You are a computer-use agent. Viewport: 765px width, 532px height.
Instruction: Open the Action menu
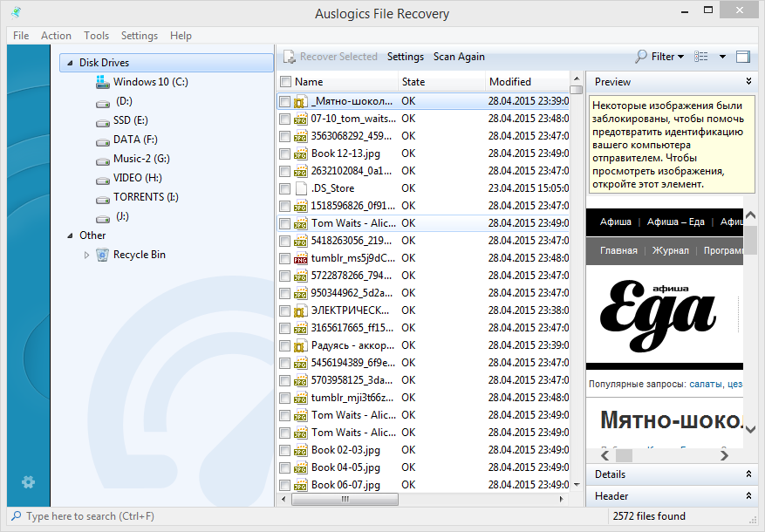[56, 36]
